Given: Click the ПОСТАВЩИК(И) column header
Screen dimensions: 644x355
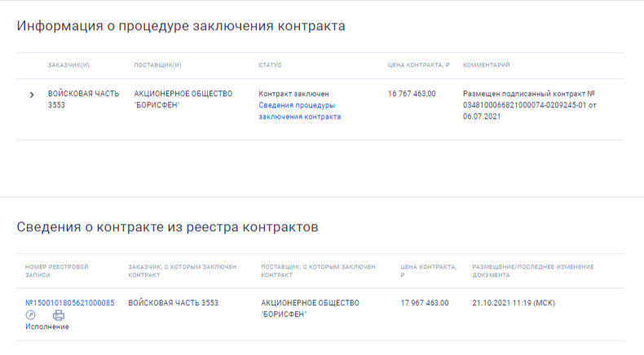Looking at the screenshot, I should [157, 65].
